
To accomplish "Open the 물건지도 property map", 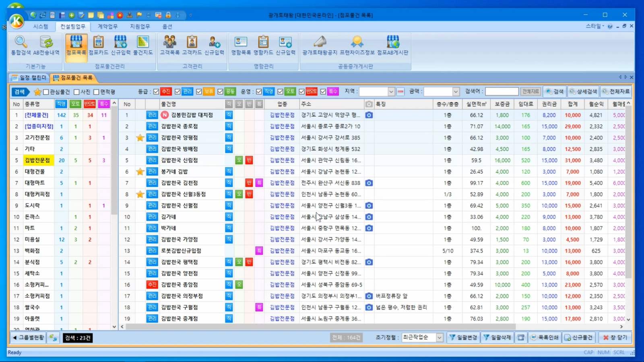I will pyautogui.click(x=143, y=45).
